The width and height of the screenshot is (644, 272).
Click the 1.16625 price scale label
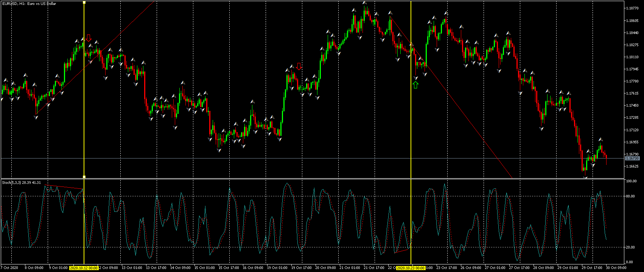pos(632,166)
